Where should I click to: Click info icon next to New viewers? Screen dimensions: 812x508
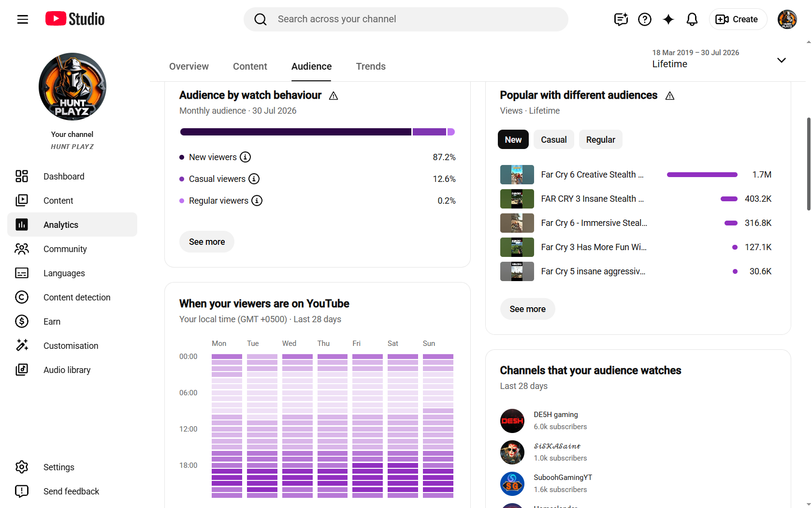point(246,157)
